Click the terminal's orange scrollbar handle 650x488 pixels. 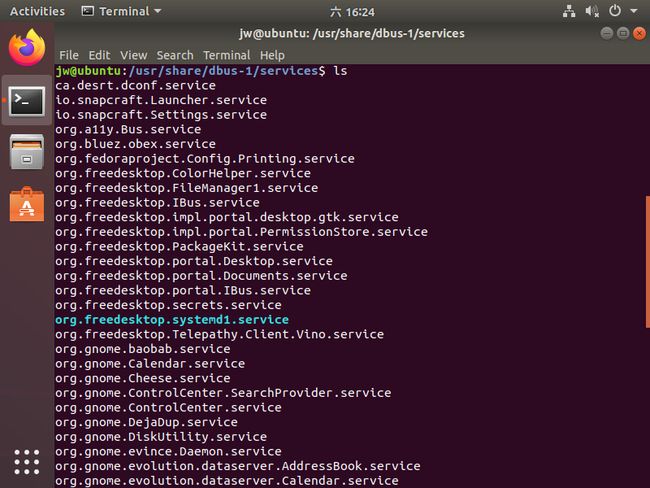click(x=648, y=262)
